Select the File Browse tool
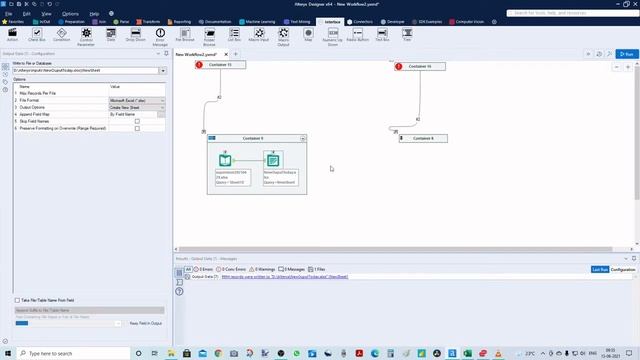 point(185,35)
